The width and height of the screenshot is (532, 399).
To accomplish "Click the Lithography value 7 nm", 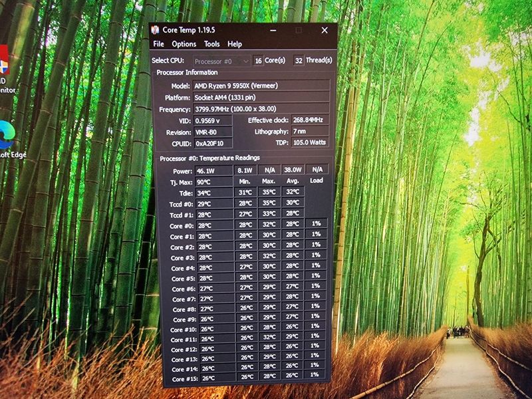I will tap(310, 131).
